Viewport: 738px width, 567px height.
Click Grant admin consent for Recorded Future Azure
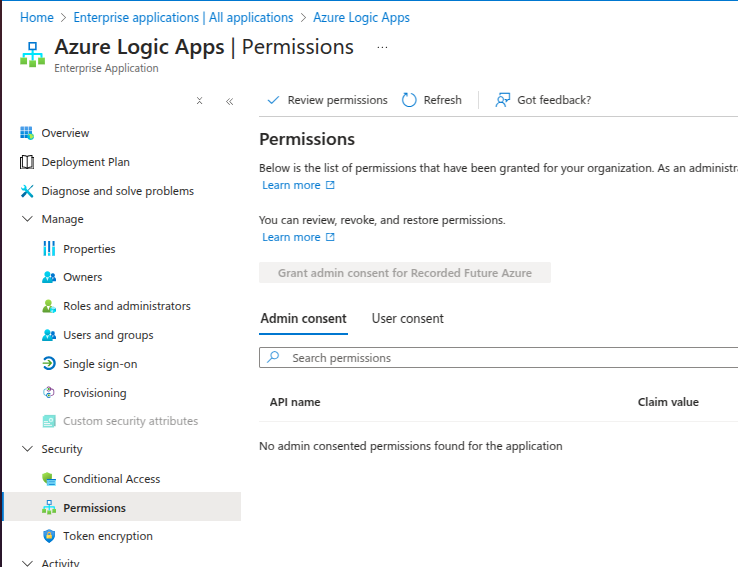(x=405, y=272)
